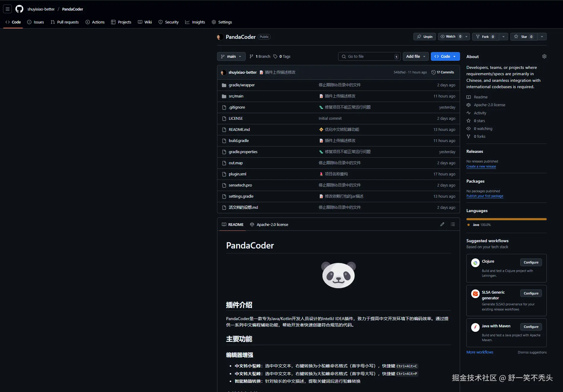563x392 pixels.
Task: Open the settings.gradle file
Action: (x=241, y=196)
